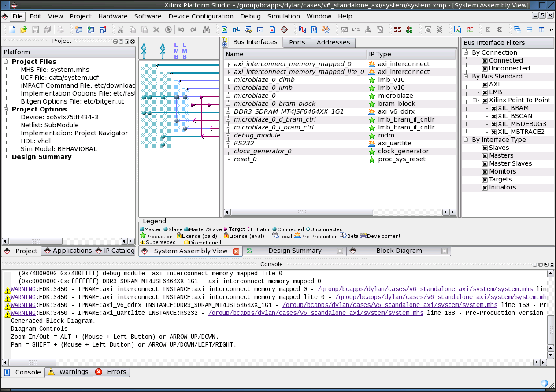Expand the microblaze_0 bus interface entry

click(x=228, y=96)
